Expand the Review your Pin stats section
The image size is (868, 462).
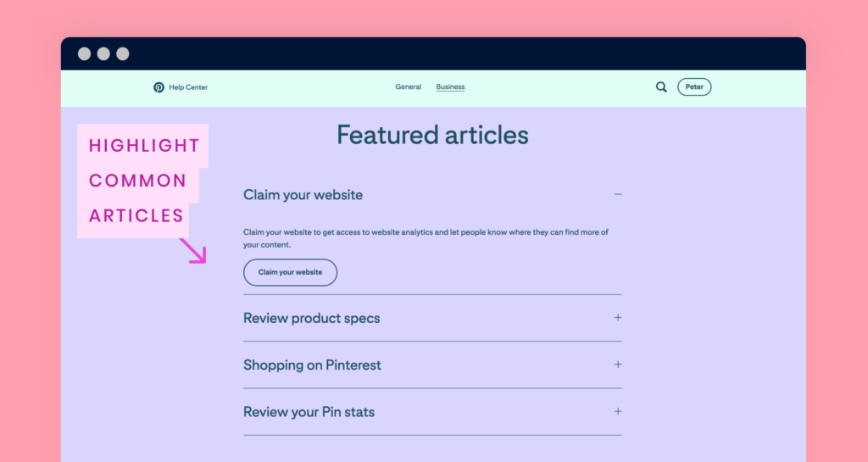click(x=432, y=412)
